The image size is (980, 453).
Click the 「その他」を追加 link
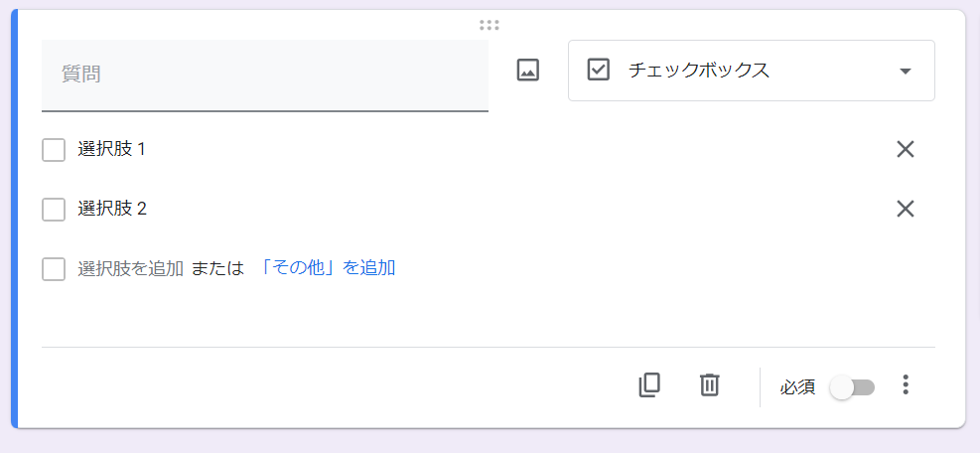(327, 268)
